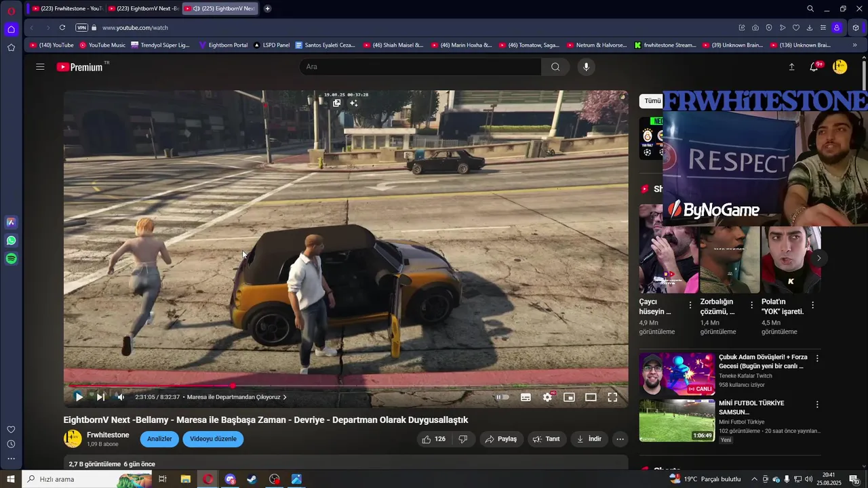This screenshot has width=868, height=488.
Task: Mute the video player volume
Action: tap(121, 397)
